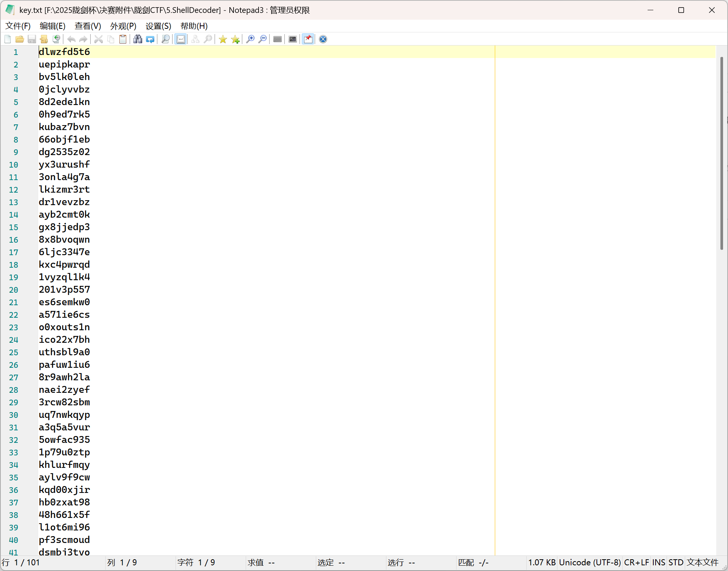
Task: Click the blue exit button in toolbar
Action: pyautogui.click(x=323, y=39)
